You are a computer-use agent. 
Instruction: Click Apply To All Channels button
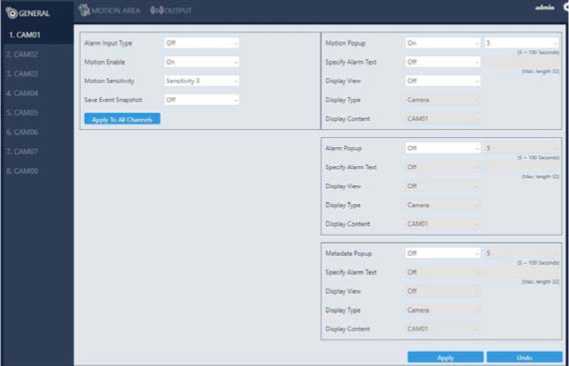[x=122, y=119]
